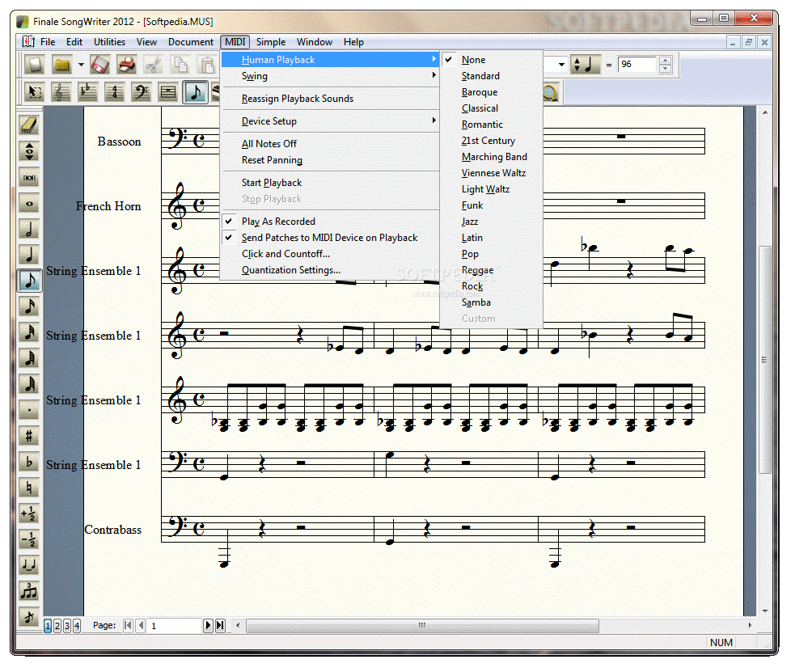The image size is (795, 672).
Task: Click the tempo value field showing 96
Action: click(638, 65)
